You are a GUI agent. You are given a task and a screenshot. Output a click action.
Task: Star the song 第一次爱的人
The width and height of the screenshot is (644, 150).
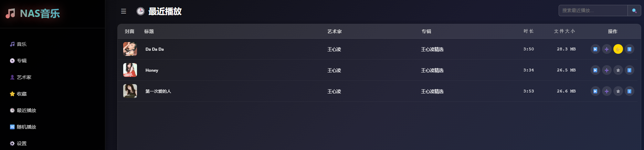[618, 91]
